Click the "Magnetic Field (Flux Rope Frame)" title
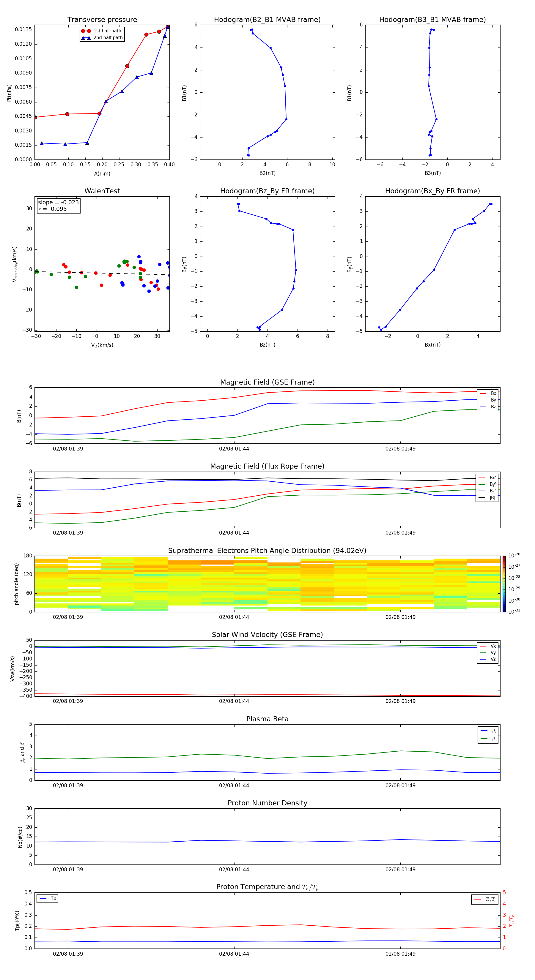Screen dimensions: 535x980 coord(267,467)
